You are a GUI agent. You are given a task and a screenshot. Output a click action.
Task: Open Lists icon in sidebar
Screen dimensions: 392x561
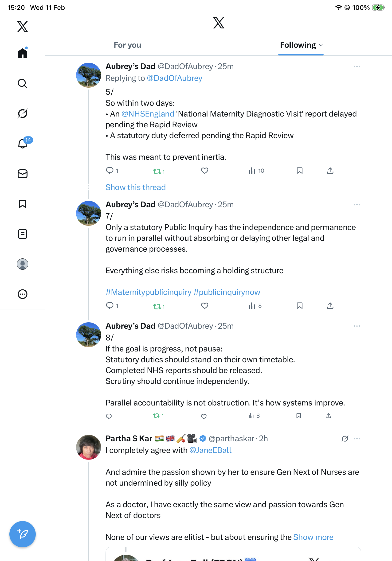click(x=23, y=234)
